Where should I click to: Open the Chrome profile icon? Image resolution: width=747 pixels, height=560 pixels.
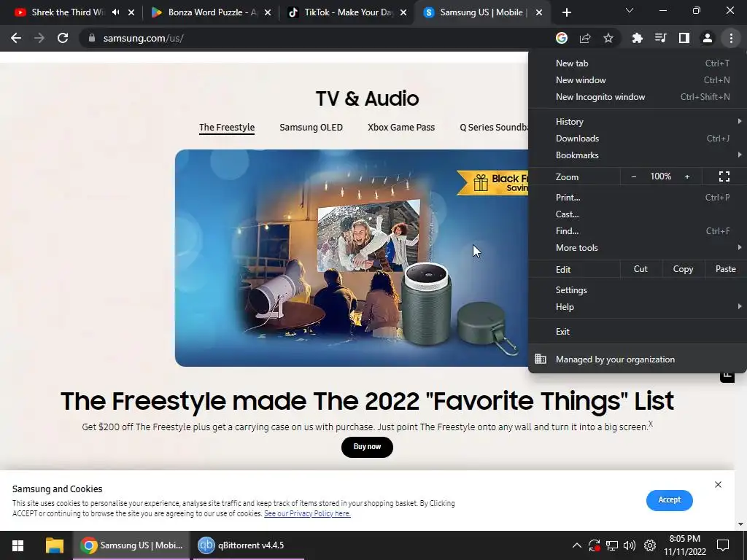[x=708, y=38]
